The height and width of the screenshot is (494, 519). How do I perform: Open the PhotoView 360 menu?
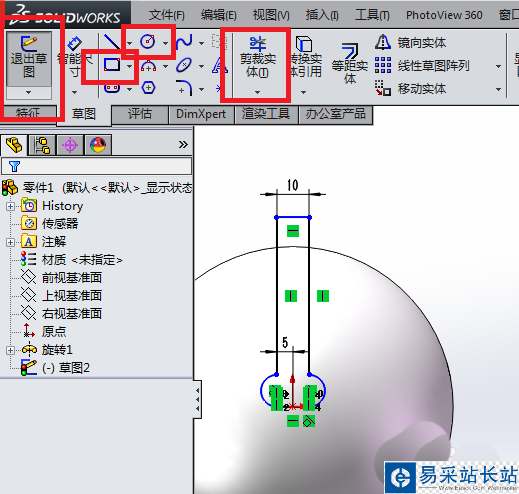444,15
